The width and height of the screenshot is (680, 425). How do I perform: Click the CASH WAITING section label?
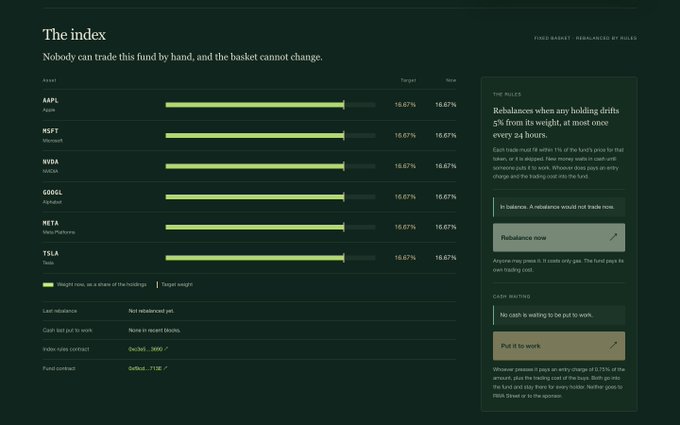[x=511, y=297]
